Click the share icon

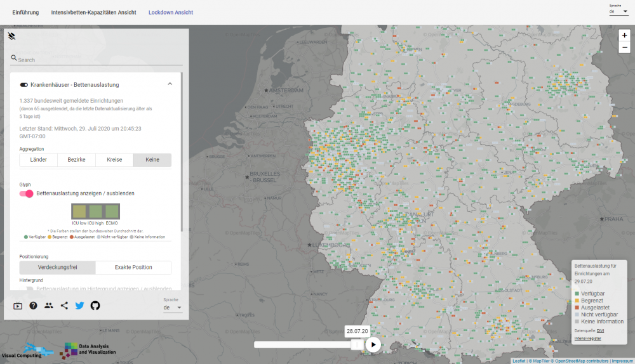tap(64, 306)
